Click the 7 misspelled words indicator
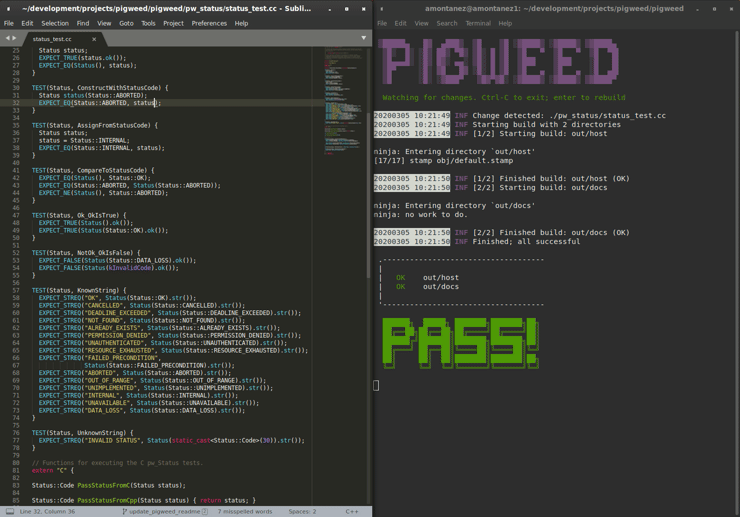This screenshot has width=740, height=517. (x=245, y=511)
